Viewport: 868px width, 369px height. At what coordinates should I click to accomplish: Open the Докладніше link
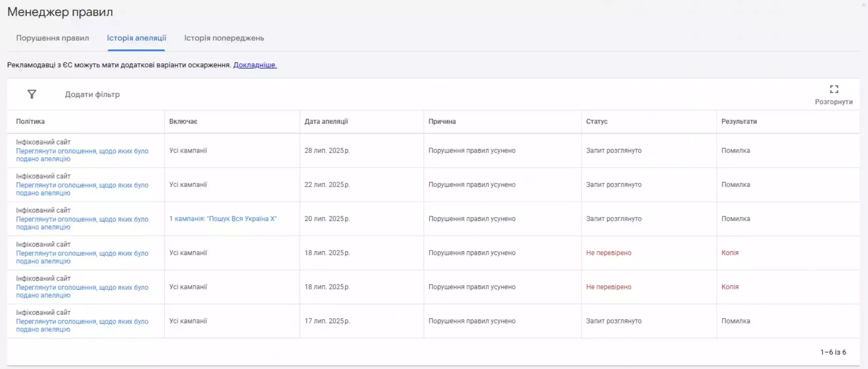tap(255, 65)
